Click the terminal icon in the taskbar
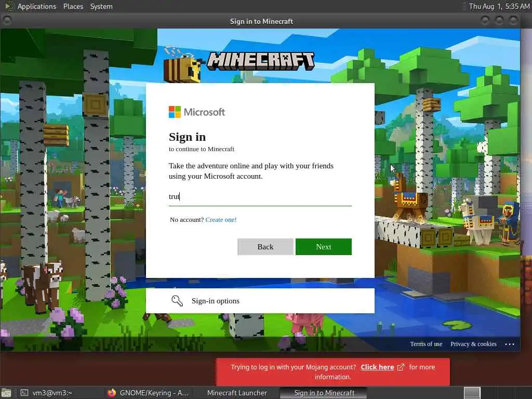Image resolution: width=532 pixels, height=399 pixels. coord(24,393)
